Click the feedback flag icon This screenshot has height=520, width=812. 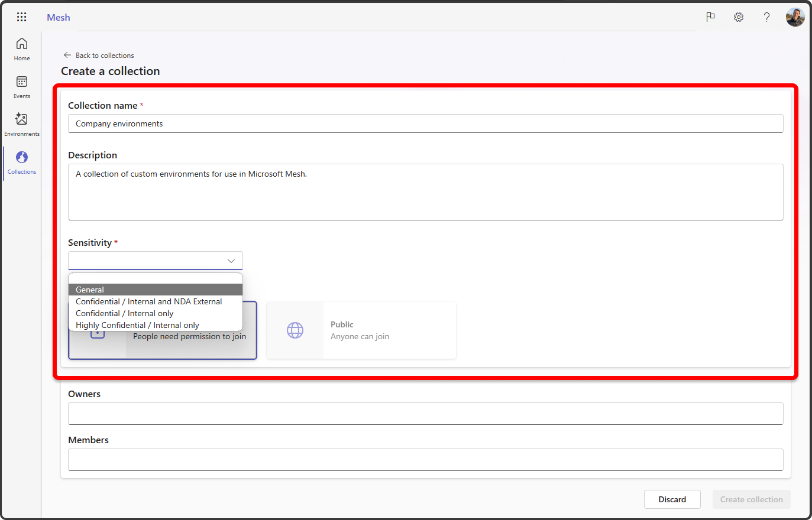tap(710, 17)
